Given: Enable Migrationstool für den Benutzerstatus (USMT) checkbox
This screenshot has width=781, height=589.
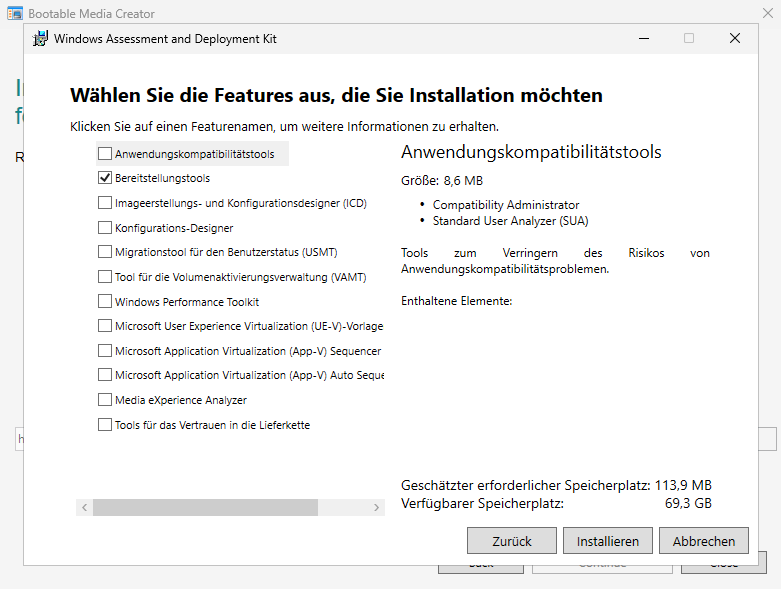Looking at the screenshot, I should tap(105, 252).
